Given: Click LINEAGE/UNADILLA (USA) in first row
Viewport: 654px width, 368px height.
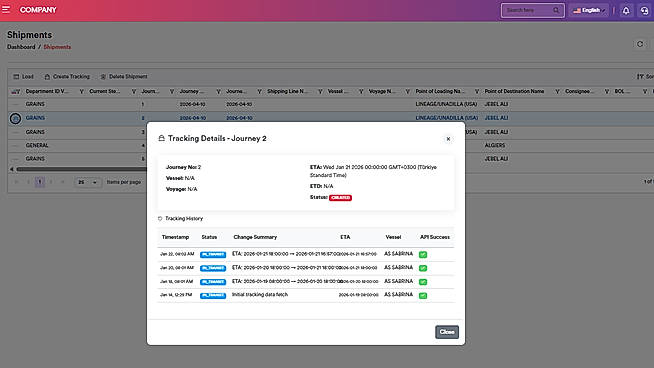Looking at the screenshot, I should tap(446, 104).
